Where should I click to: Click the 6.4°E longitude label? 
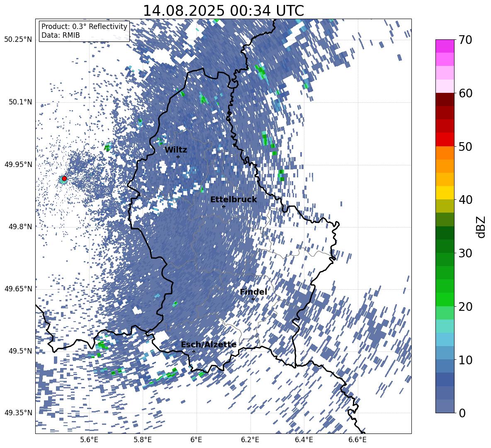pos(304,440)
